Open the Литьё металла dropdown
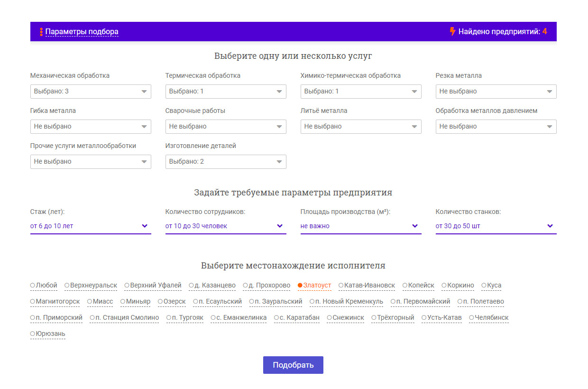This screenshot has width=588, height=389. coord(361,126)
